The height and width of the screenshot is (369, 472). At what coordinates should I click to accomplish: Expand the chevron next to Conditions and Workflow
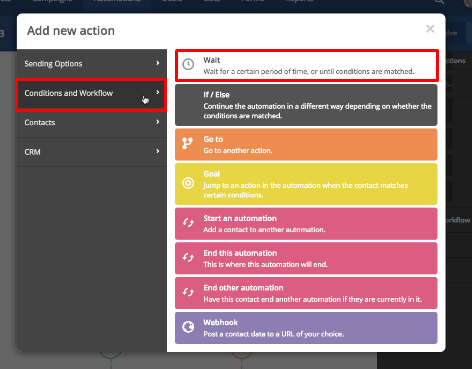[158, 92]
